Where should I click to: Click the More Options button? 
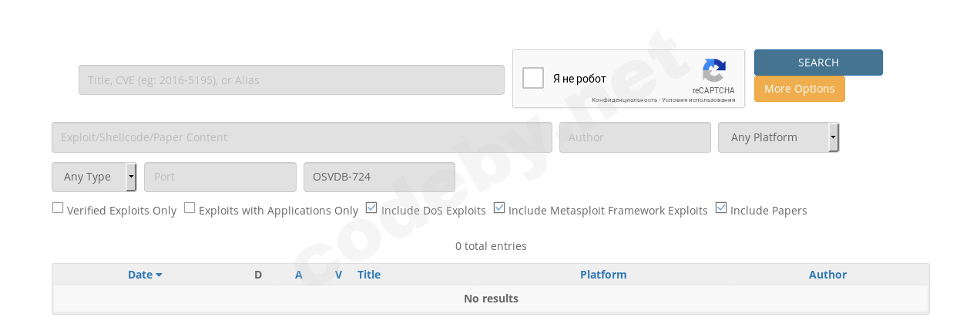coord(799,89)
